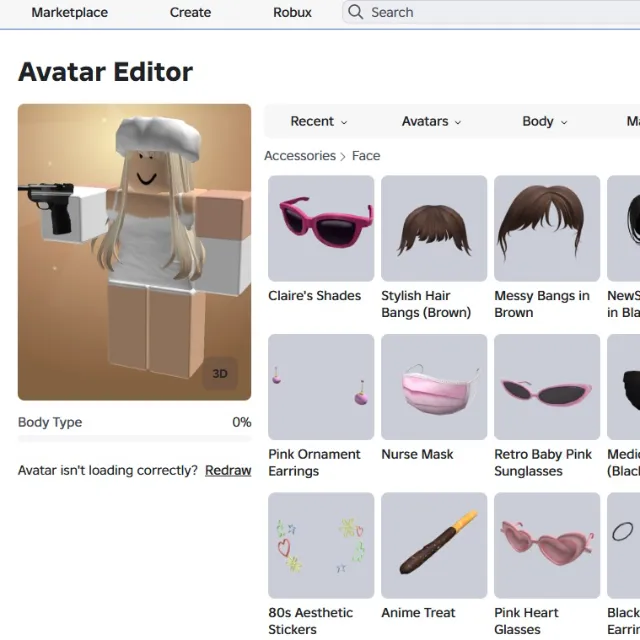This screenshot has height=640, width=640.
Task: Click Accessories in the breadcrumb
Action: 300,156
